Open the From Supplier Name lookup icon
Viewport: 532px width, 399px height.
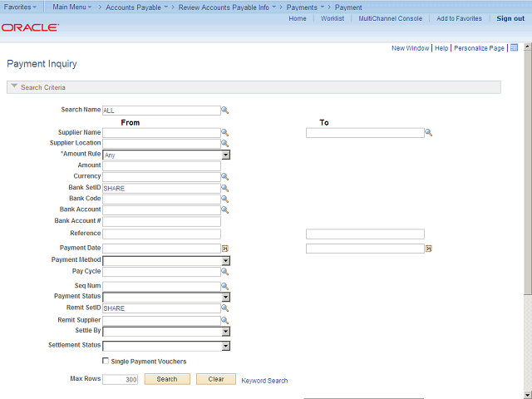[x=224, y=132]
